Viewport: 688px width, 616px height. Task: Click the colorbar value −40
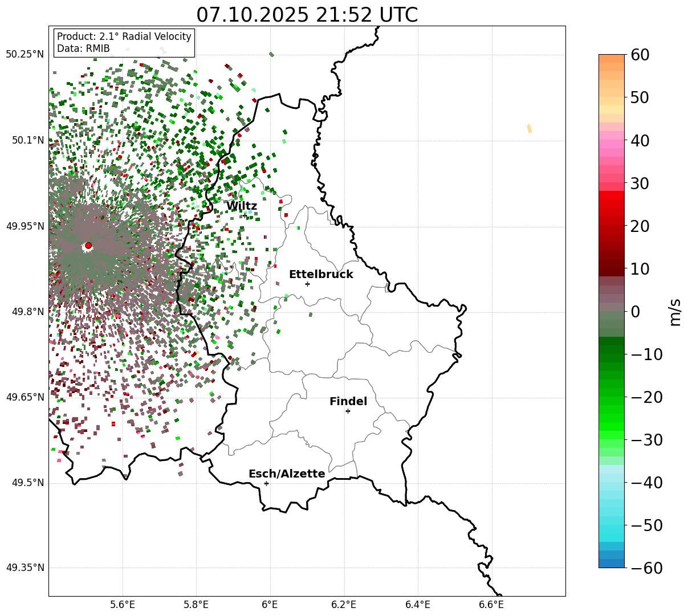(x=646, y=482)
